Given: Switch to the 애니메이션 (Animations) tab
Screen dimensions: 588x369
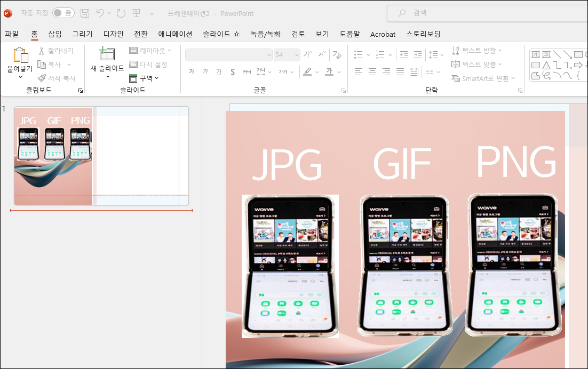Looking at the screenshot, I should 175,34.
